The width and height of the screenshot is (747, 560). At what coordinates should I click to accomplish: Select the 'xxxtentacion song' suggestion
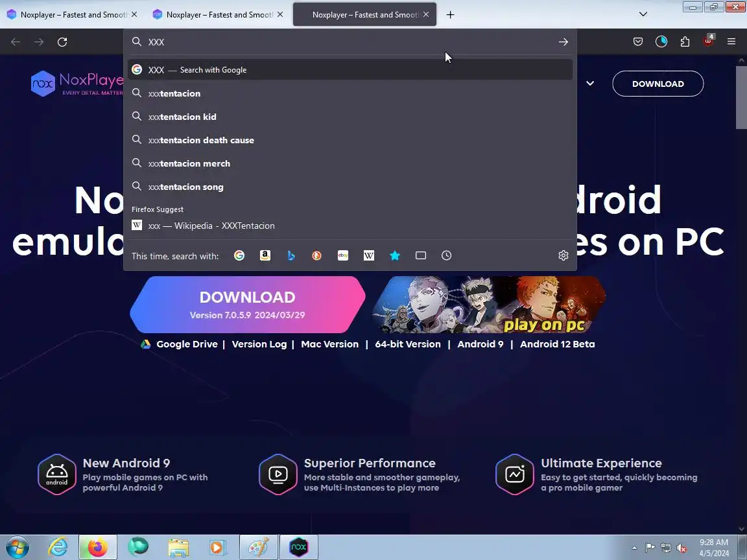[350, 187]
